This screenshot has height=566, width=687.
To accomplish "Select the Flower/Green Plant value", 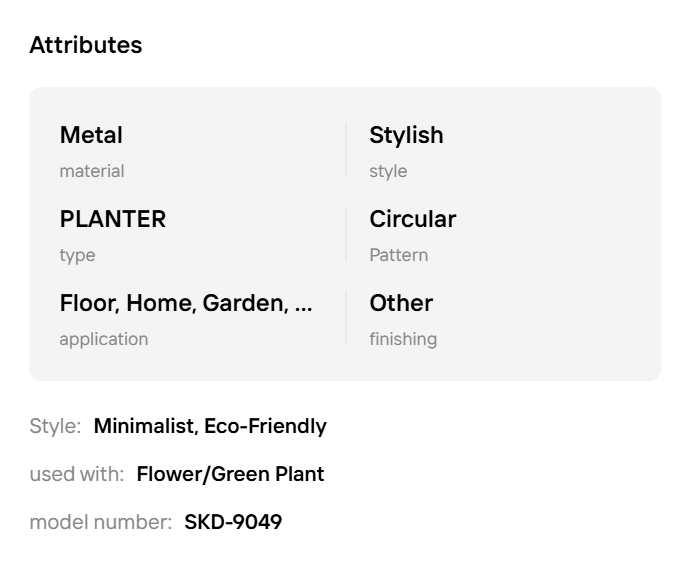I will pos(230,474).
